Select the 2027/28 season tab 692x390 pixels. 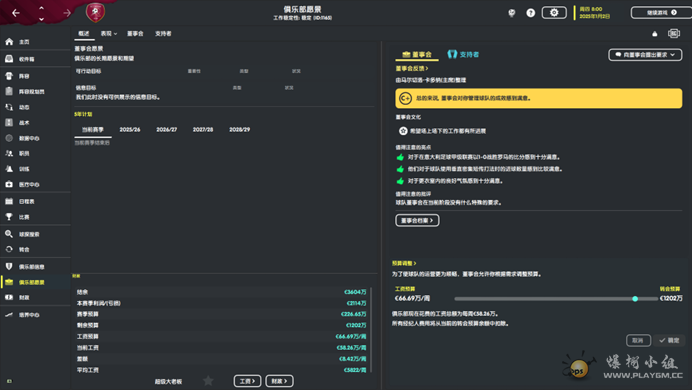(203, 130)
